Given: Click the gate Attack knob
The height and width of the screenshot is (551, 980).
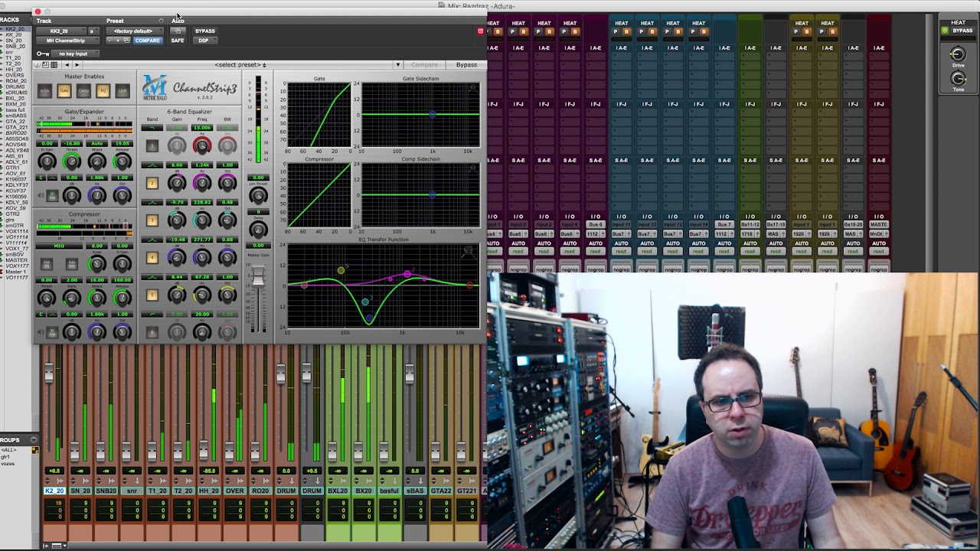Looking at the screenshot, I should (97, 161).
